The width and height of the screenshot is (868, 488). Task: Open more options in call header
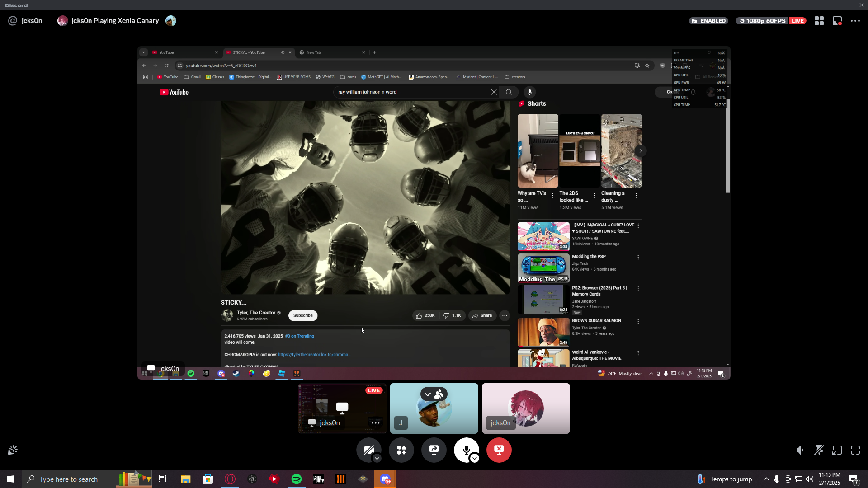click(855, 21)
